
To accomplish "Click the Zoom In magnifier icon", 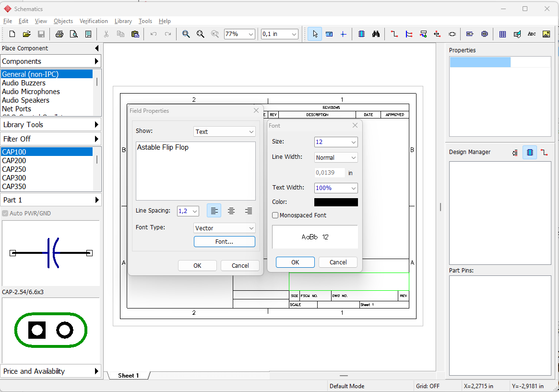I will (x=186, y=34).
